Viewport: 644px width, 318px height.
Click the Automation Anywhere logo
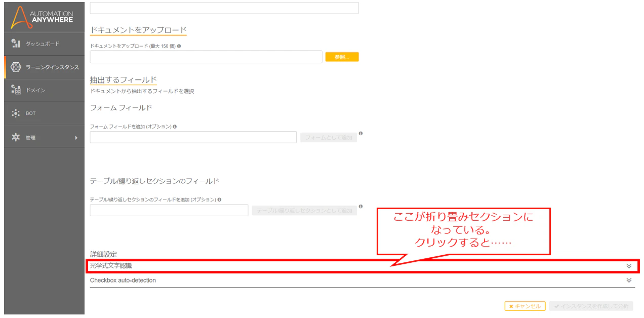[x=42, y=17]
